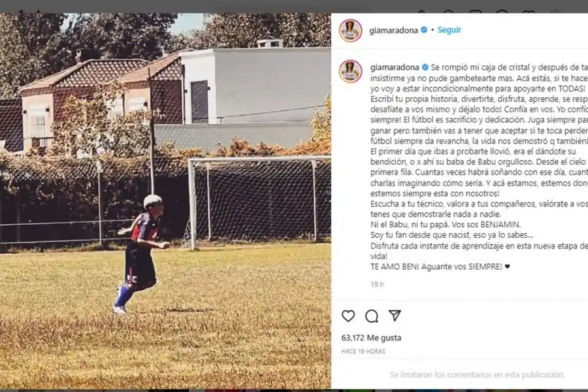Open comments via the speech bubble icon
The image size is (588, 392).
pos(371,316)
